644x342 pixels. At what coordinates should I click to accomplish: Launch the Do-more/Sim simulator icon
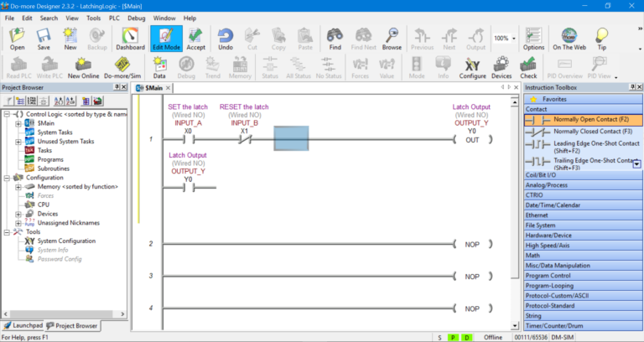pos(124,69)
